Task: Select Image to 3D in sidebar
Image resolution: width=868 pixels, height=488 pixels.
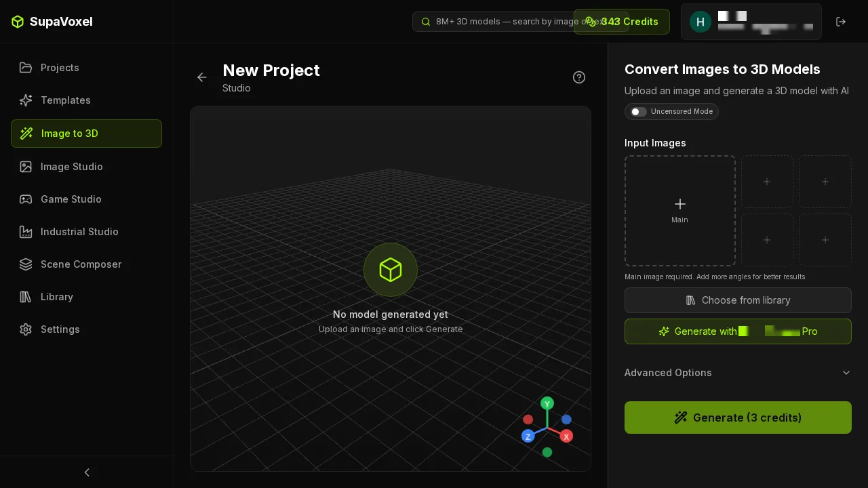Action: point(86,134)
